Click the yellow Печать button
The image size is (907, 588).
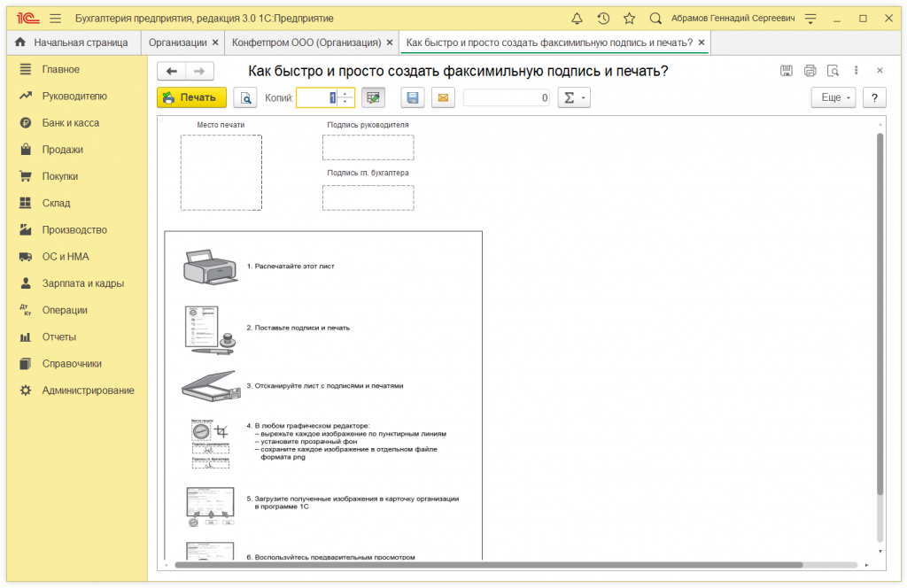click(x=191, y=98)
